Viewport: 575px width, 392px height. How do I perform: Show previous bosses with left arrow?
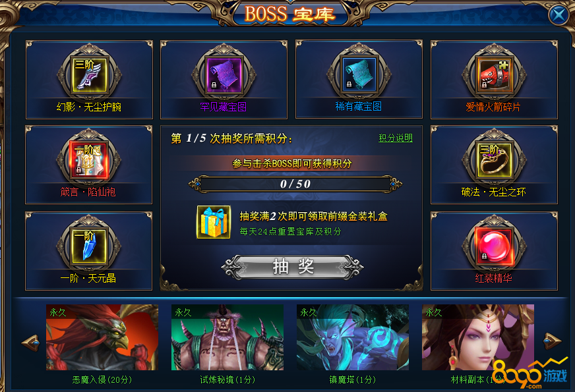[x=30, y=343]
